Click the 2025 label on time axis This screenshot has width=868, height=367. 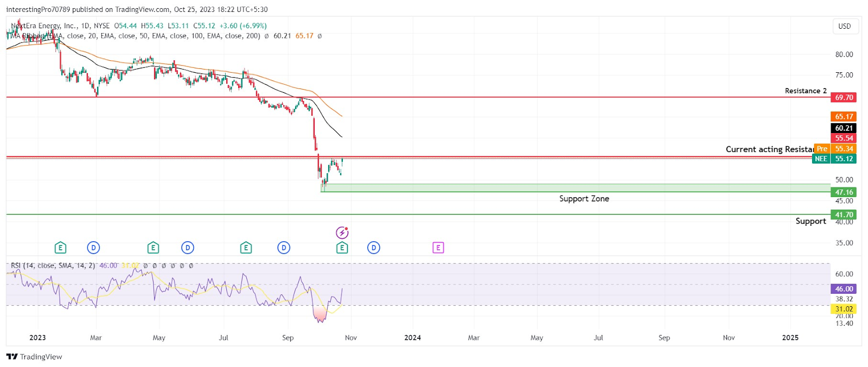790,338
